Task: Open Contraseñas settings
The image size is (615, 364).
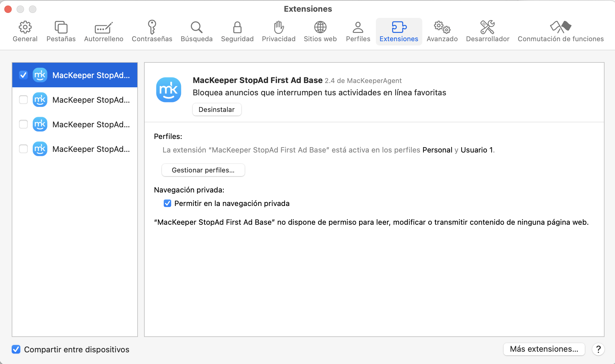Action: pos(152,31)
